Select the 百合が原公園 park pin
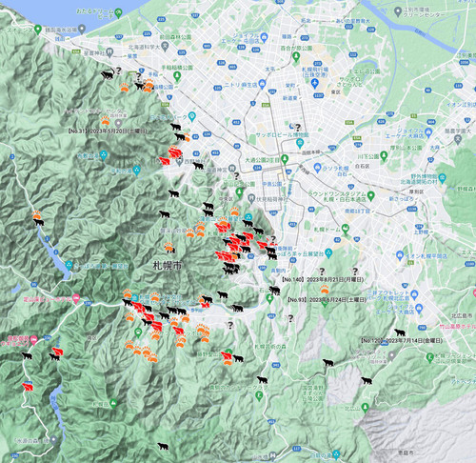476x463 pixels. pos(296,56)
